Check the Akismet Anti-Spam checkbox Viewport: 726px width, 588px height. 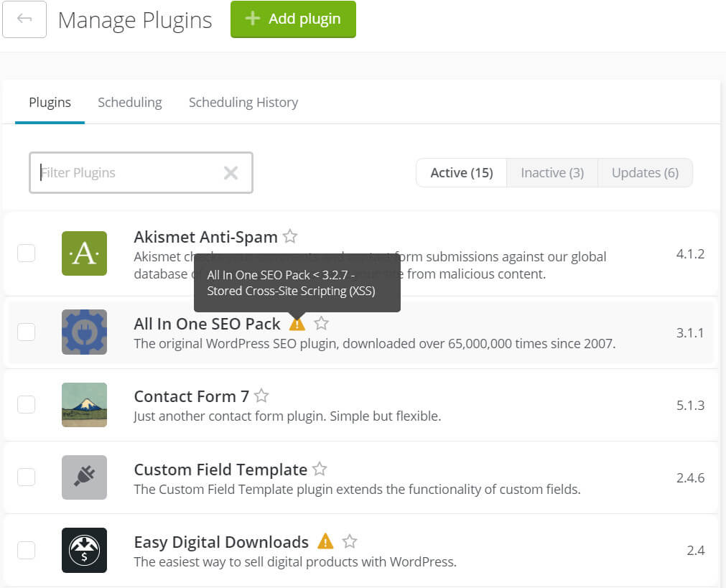pos(27,253)
